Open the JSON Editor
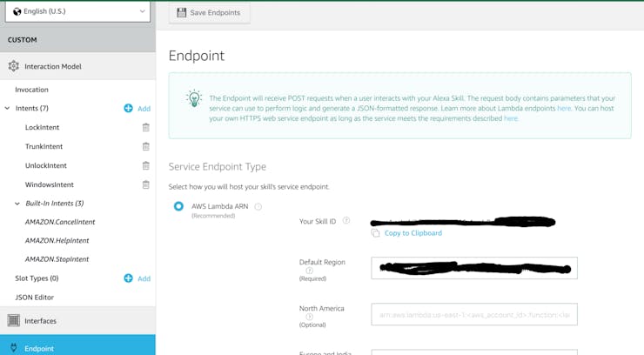Viewport: 644px width, 355px height. pyautogui.click(x=35, y=297)
